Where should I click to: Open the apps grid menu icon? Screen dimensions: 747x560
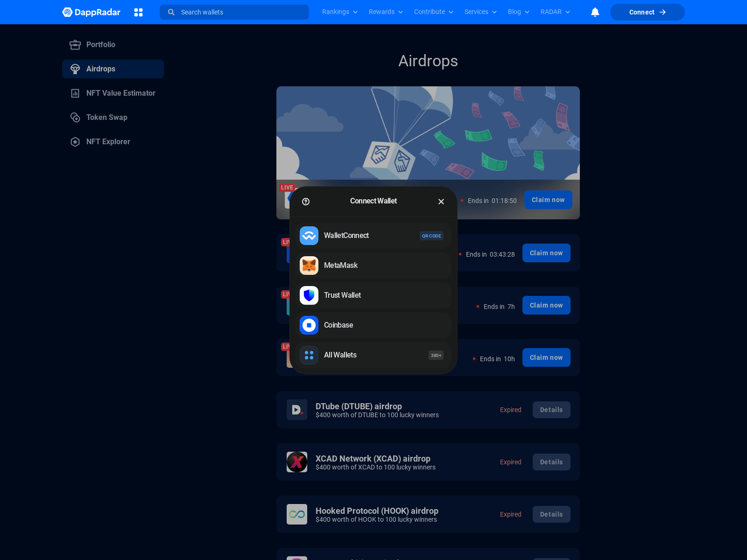(x=139, y=12)
